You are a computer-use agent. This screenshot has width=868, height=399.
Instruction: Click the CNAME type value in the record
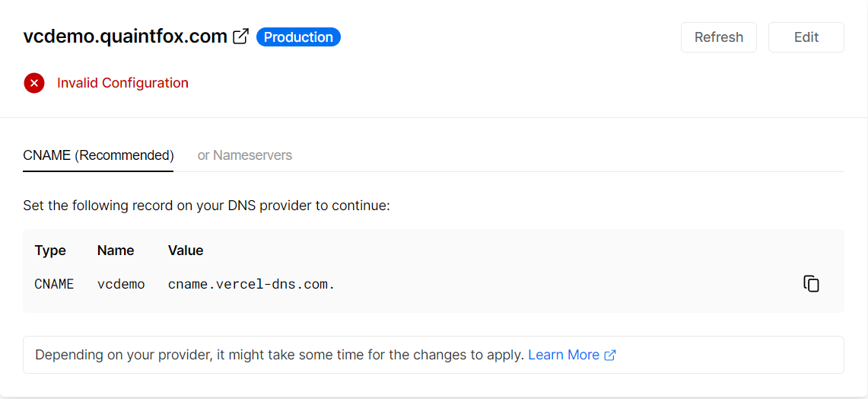pos(54,284)
